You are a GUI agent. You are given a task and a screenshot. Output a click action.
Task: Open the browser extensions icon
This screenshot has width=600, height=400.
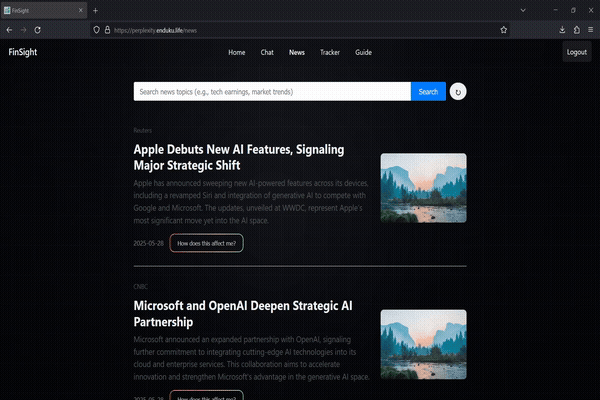click(x=577, y=30)
